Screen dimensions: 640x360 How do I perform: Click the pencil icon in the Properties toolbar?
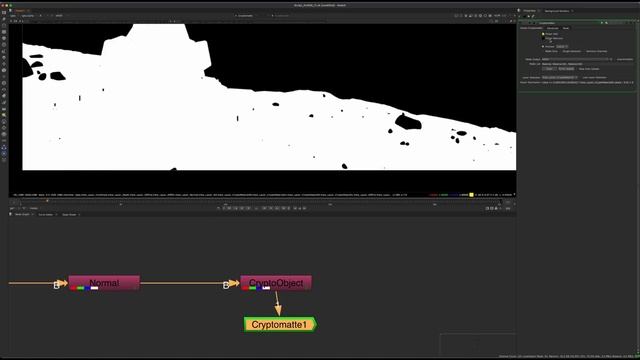pyautogui.click(x=533, y=16)
